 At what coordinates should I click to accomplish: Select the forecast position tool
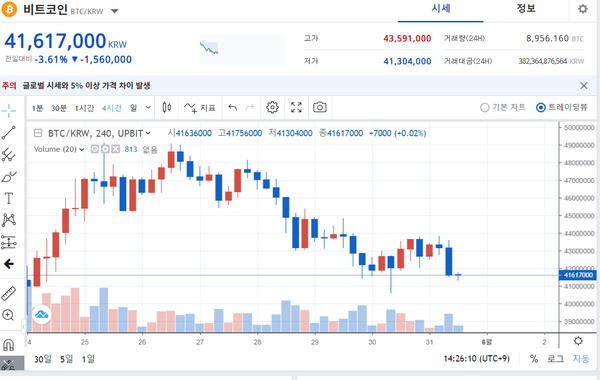point(9,242)
